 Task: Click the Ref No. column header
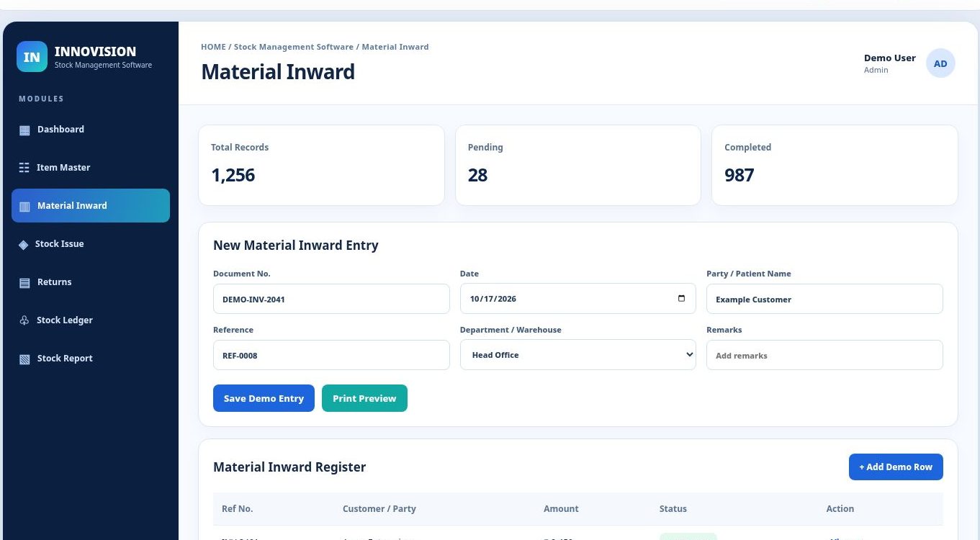pyautogui.click(x=237, y=508)
